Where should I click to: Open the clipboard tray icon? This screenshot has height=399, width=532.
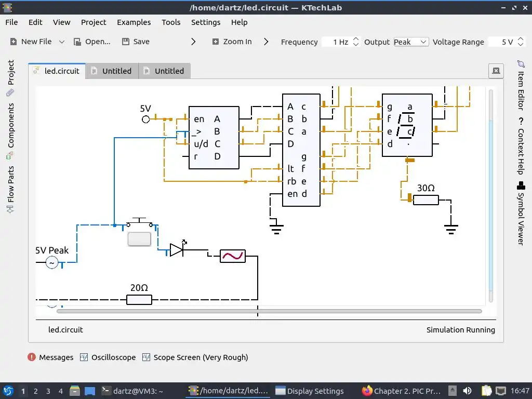tap(486, 391)
